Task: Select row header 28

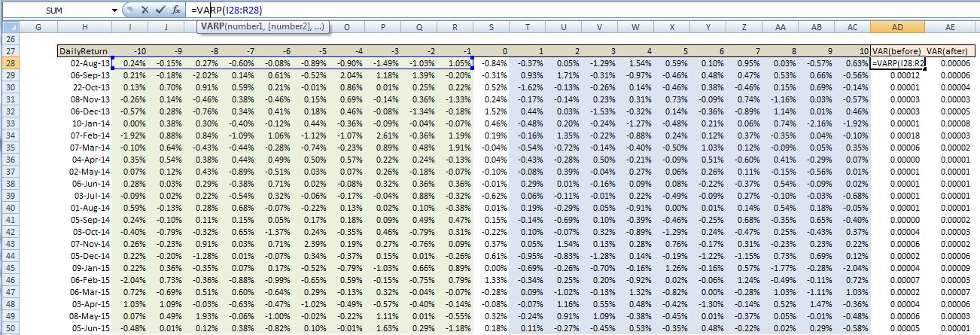Action: [x=9, y=63]
